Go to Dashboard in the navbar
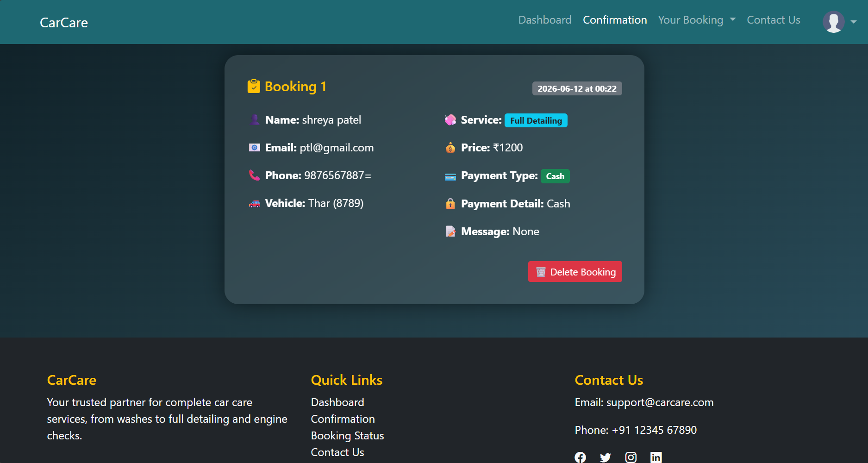868x463 pixels. (545, 20)
